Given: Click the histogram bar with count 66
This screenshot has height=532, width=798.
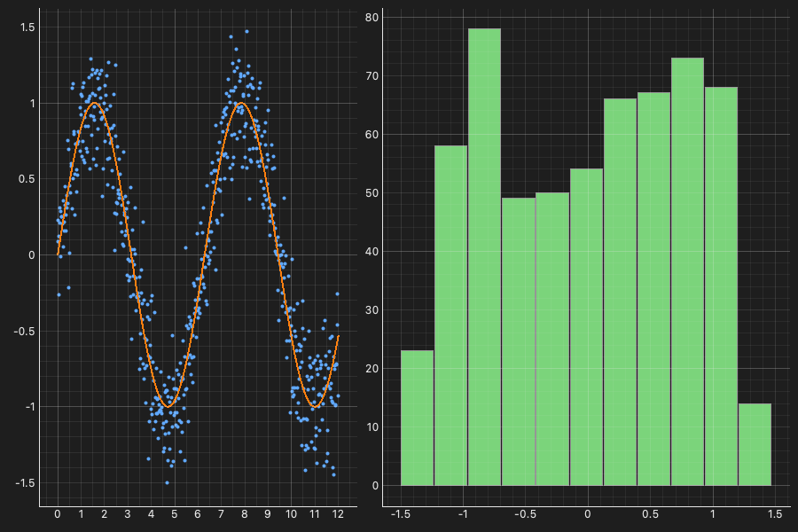Looking at the screenshot, I should (620, 293).
